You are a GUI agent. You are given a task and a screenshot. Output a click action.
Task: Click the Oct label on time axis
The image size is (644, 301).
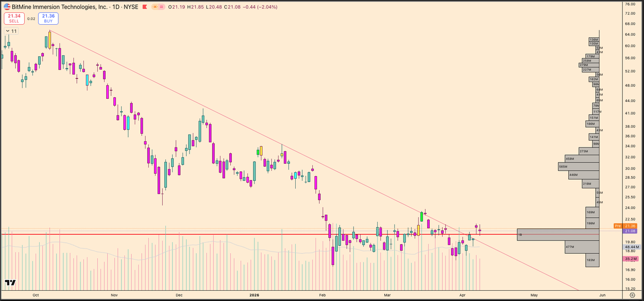click(x=35, y=295)
